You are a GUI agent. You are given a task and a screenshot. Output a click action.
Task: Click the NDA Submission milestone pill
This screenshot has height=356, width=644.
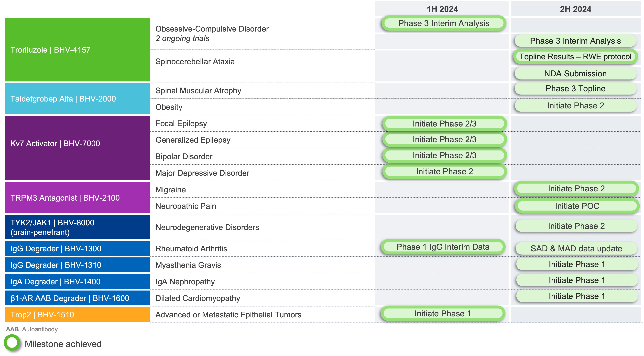coord(575,74)
